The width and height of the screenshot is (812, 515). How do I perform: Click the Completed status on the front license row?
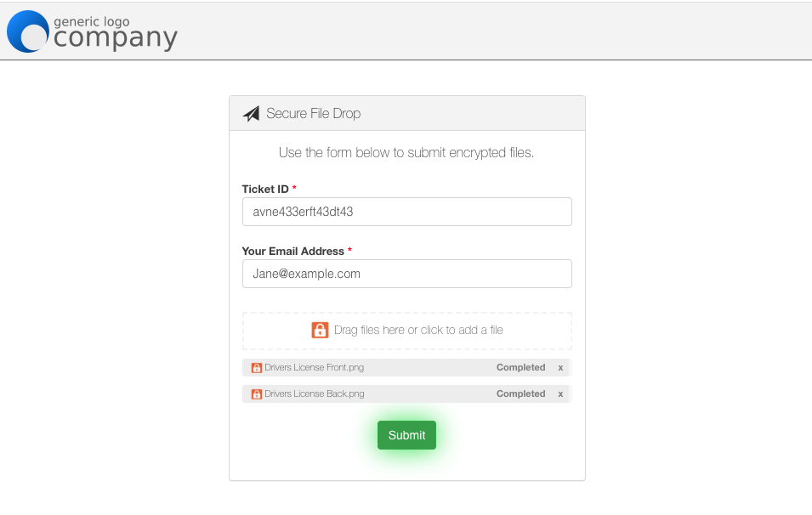pyautogui.click(x=520, y=367)
